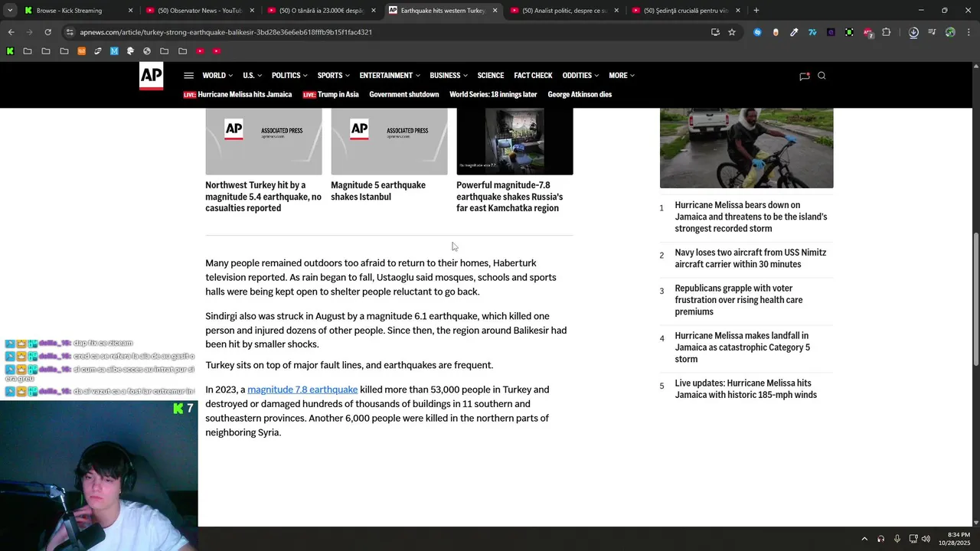Go back with the browser back arrow
The height and width of the screenshot is (551, 980).
(x=11, y=32)
